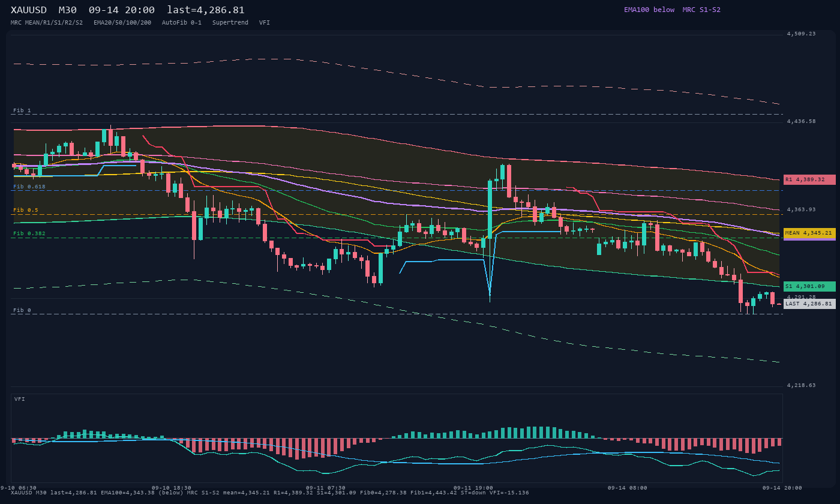Select the Fib 0.382 level label
Screen dimensions: 840x504
29,233
